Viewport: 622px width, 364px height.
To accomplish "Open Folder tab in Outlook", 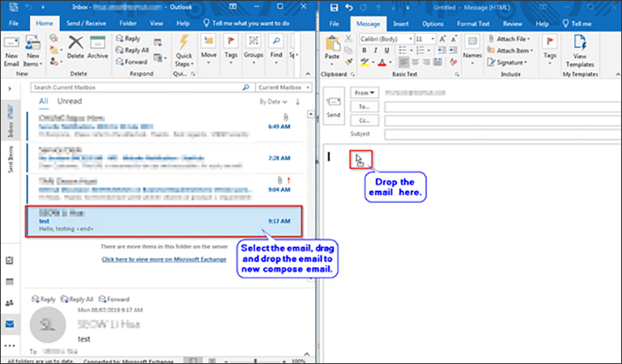I will [x=128, y=23].
